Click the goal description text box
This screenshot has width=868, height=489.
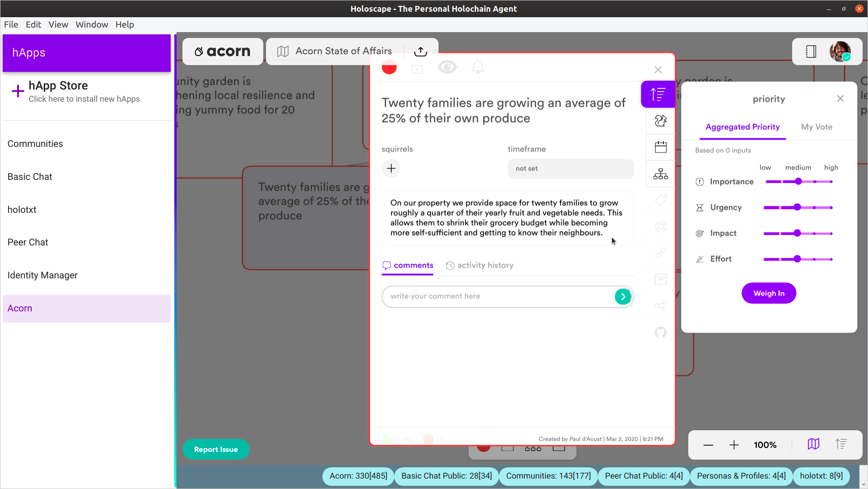coord(508,218)
